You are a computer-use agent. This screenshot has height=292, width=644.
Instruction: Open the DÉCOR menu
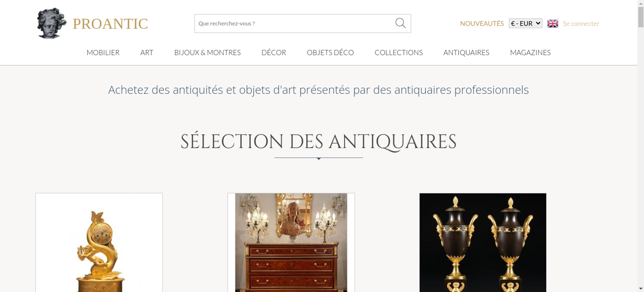(274, 52)
